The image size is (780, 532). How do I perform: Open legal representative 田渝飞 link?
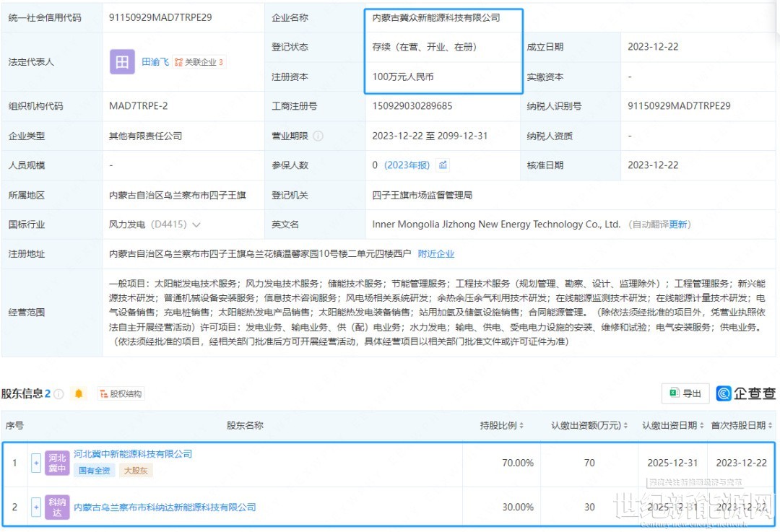coord(155,62)
